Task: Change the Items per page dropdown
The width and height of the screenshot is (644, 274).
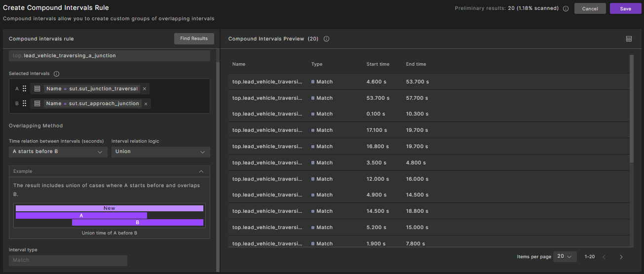Action: 565,257
